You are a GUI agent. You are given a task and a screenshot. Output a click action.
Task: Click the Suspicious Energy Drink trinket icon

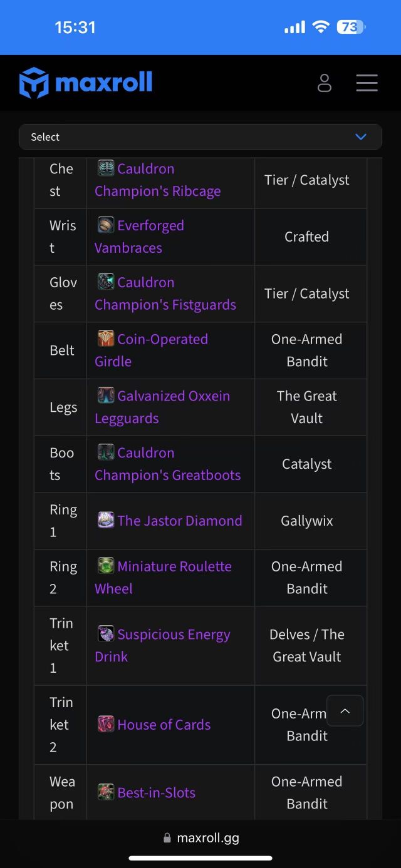[x=106, y=634]
